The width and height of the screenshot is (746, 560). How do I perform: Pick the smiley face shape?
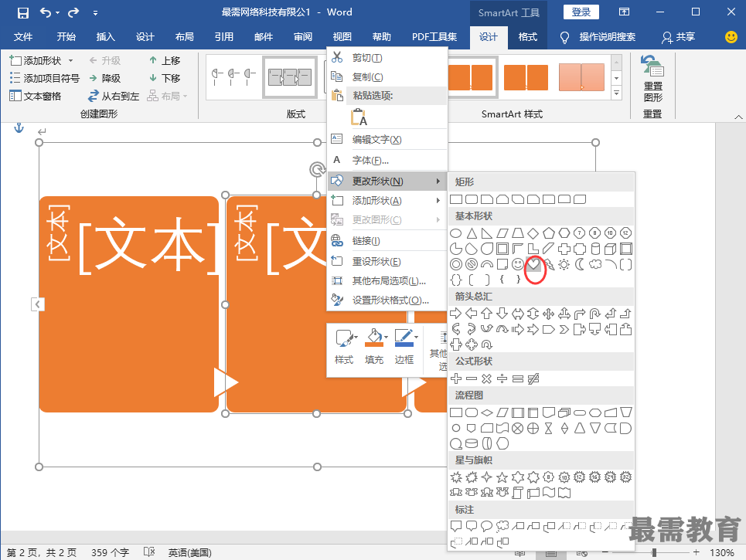pyautogui.click(x=518, y=264)
